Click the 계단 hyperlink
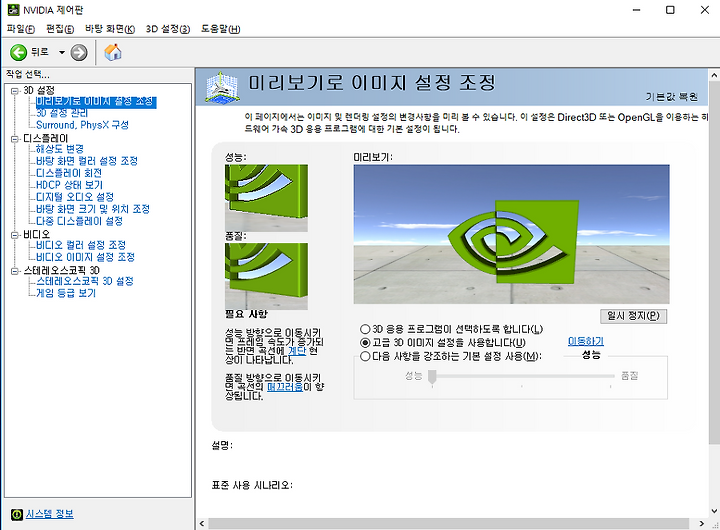Screen dimensions: 720x530 297,350
